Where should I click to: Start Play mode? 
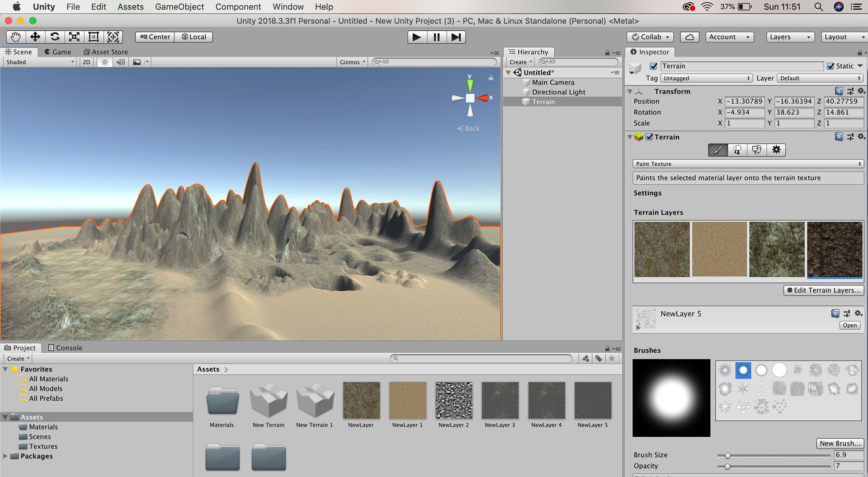tap(417, 37)
